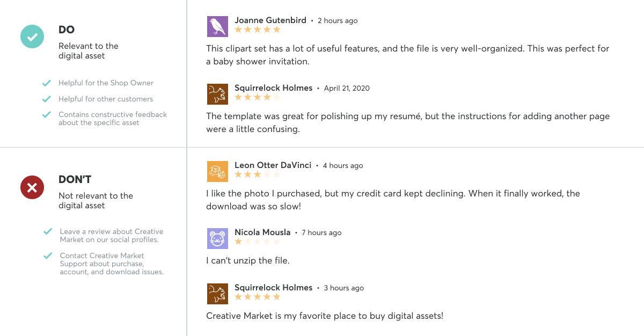Open Joanne Gutenbird's purple bird avatar

pyautogui.click(x=217, y=26)
